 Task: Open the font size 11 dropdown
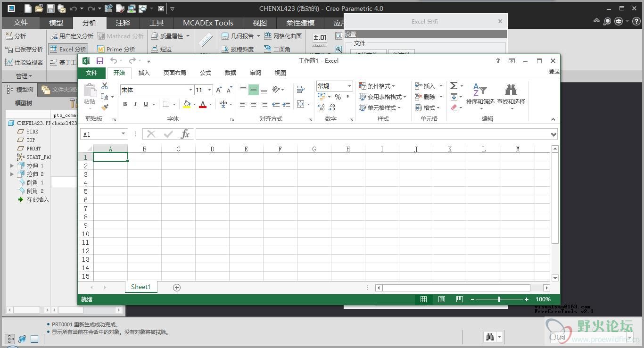210,90
